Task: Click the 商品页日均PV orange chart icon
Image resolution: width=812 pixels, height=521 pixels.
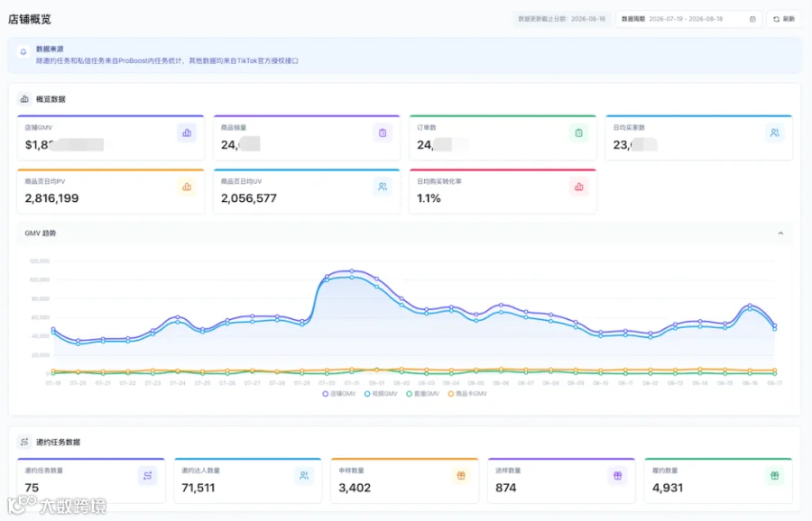Action: [x=187, y=187]
